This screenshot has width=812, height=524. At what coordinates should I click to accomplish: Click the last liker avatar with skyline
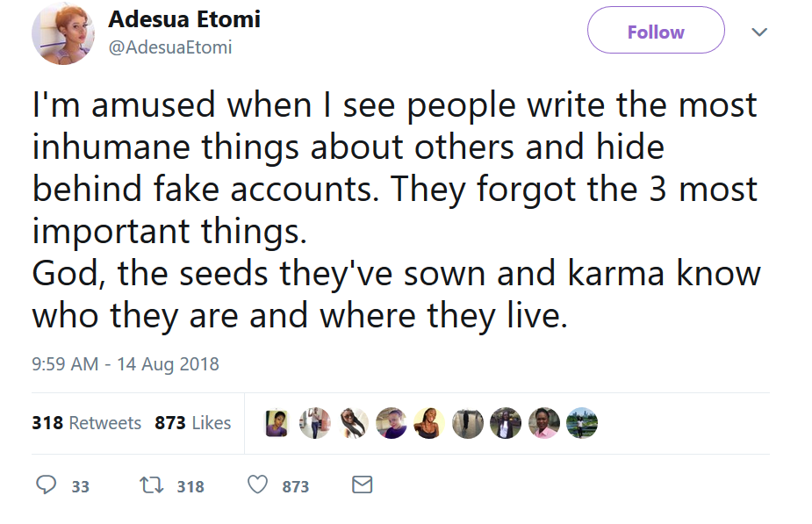coord(581,423)
